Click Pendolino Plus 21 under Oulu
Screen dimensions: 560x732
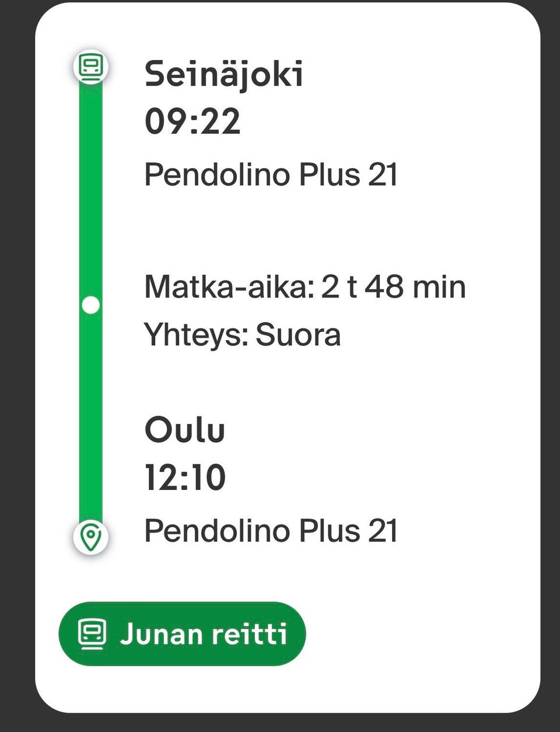pyautogui.click(x=271, y=531)
